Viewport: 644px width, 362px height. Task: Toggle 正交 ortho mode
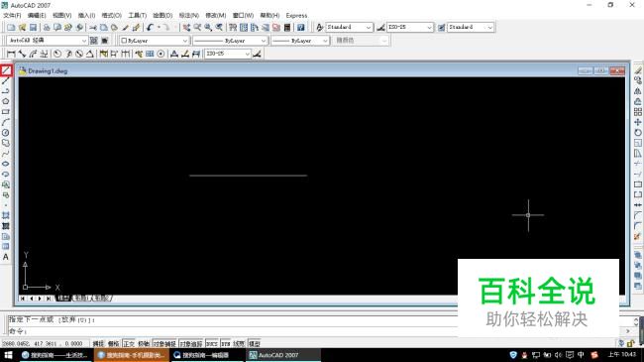129,343
